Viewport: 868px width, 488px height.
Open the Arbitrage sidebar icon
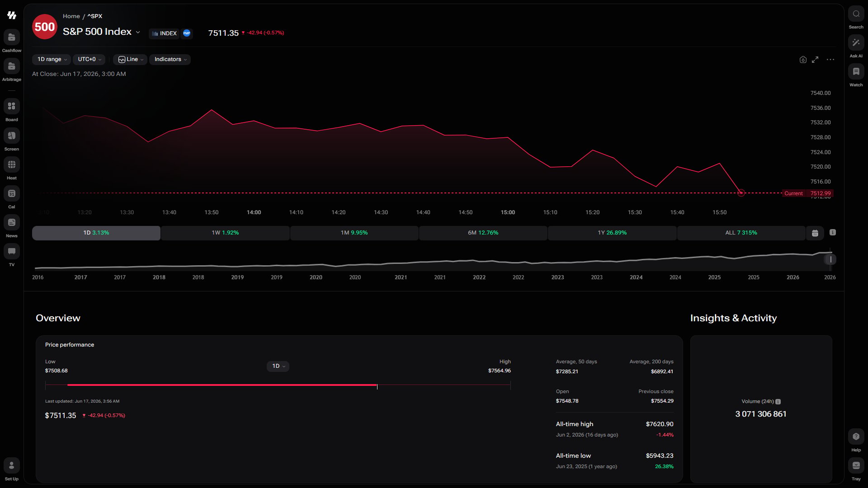point(12,66)
